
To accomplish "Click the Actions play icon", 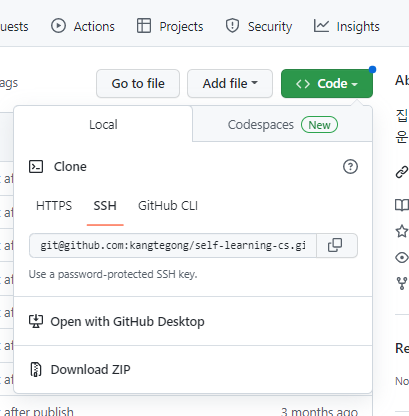I will [x=58, y=26].
